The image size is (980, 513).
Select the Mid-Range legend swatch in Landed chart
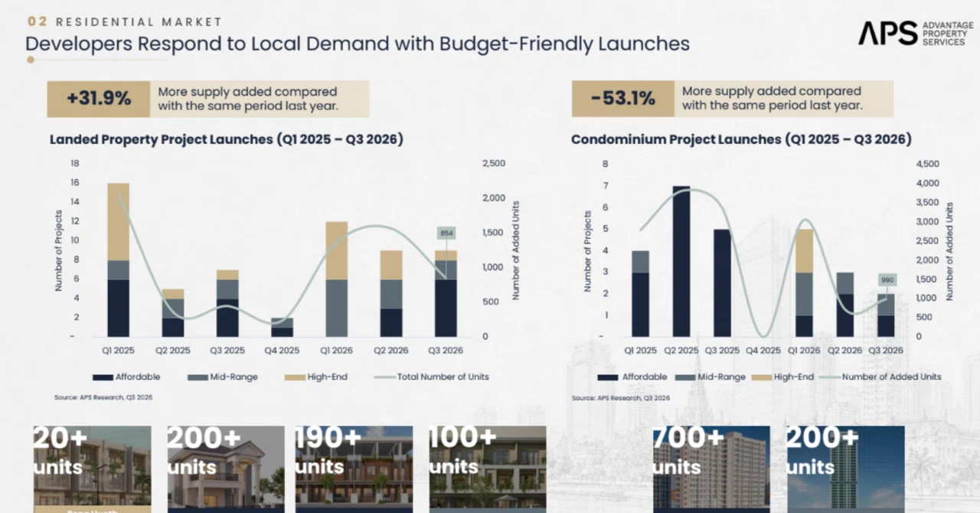(x=198, y=377)
